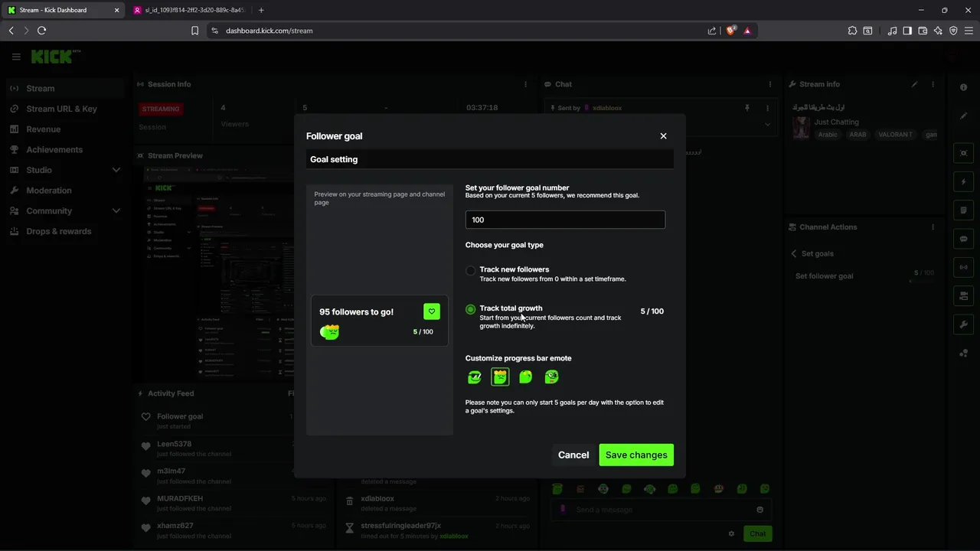
Task: Open pinned message options menu
Action: click(x=767, y=108)
